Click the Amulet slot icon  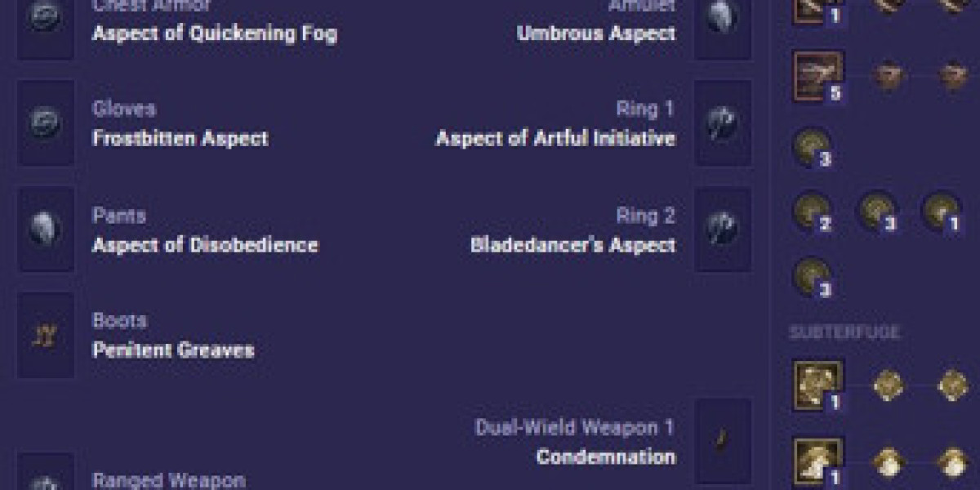723,24
